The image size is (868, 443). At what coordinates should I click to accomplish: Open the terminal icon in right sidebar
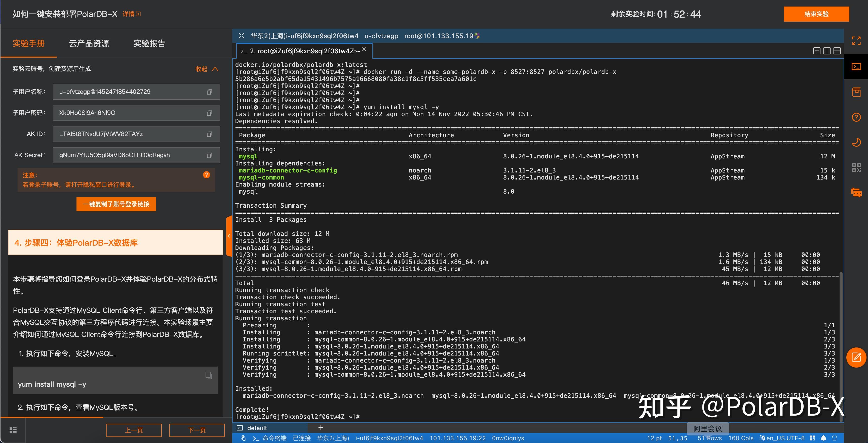click(856, 67)
